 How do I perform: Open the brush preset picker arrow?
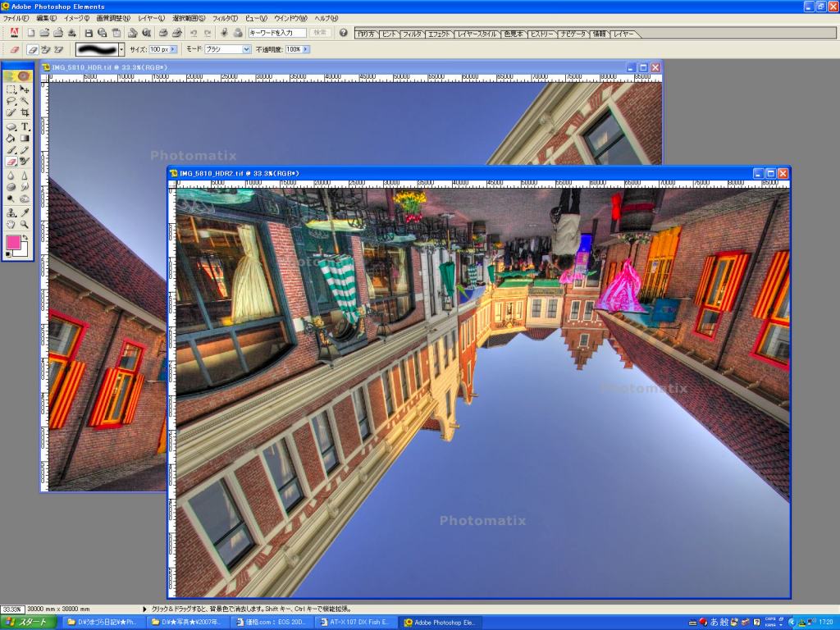click(x=121, y=49)
